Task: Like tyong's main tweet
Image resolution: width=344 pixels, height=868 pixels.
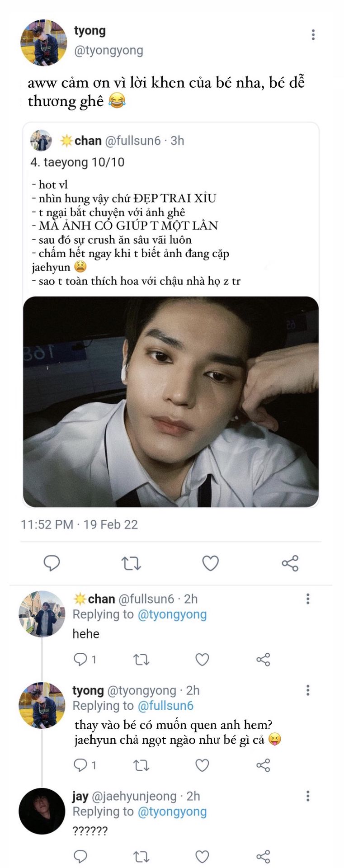Action: [x=210, y=563]
